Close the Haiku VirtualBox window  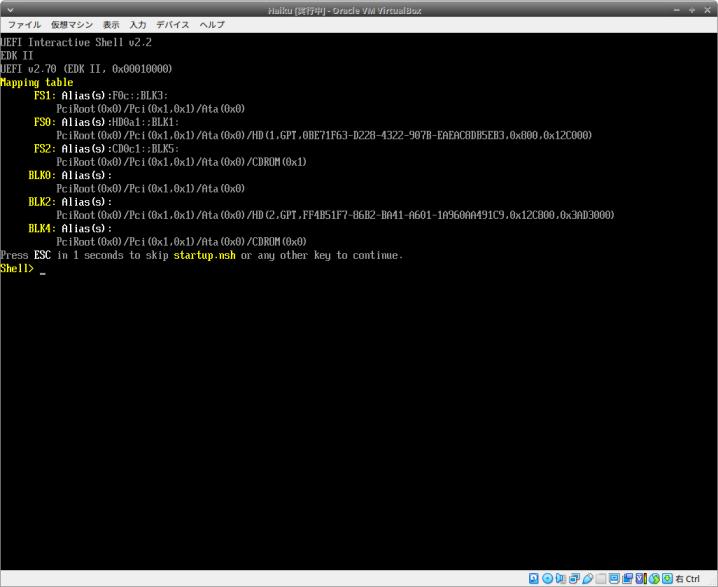tap(707, 10)
